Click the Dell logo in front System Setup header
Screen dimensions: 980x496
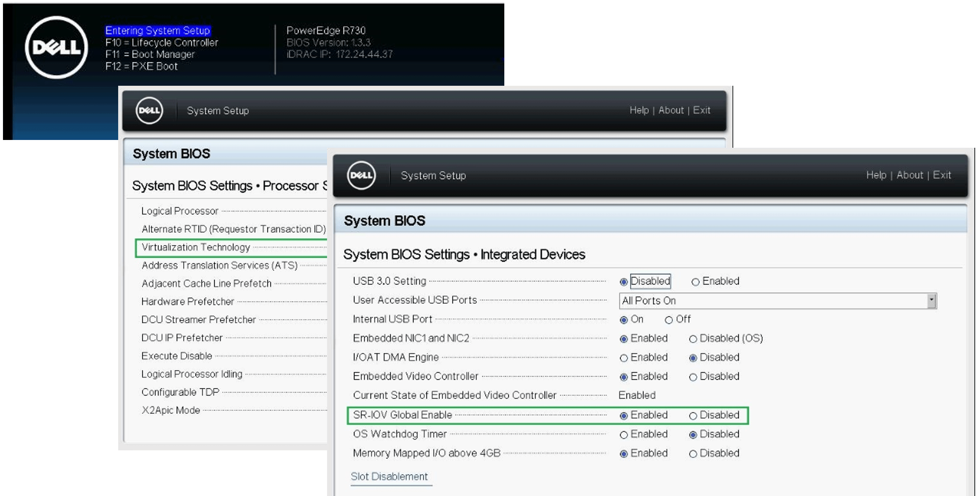coord(360,175)
